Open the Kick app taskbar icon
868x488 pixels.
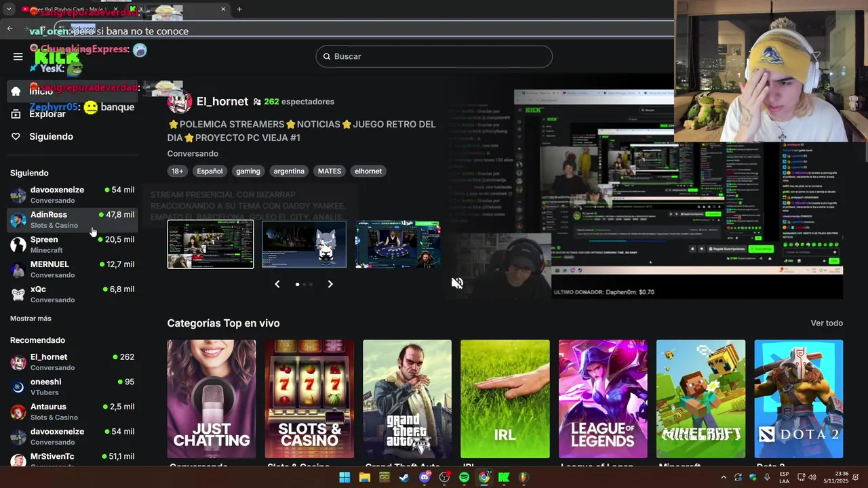click(504, 478)
